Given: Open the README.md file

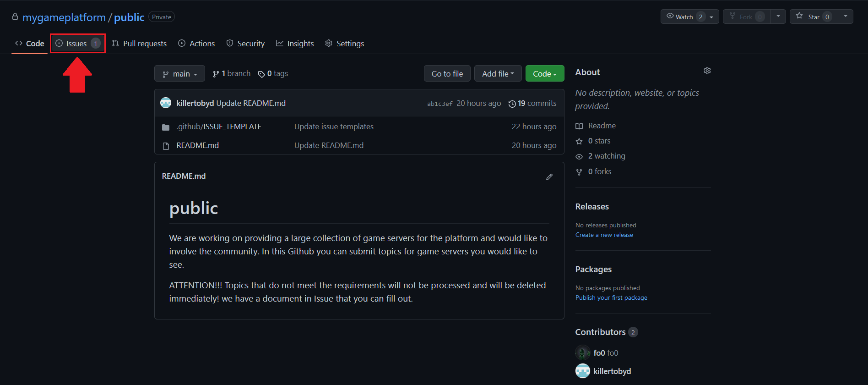Looking at the screenshot, I should click(x=198, y=145).
